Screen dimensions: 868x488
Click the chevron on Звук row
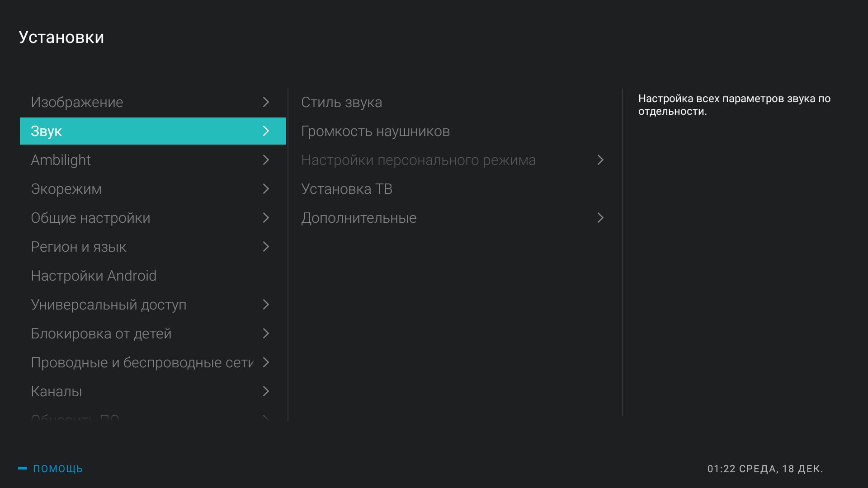coord(266,131)
